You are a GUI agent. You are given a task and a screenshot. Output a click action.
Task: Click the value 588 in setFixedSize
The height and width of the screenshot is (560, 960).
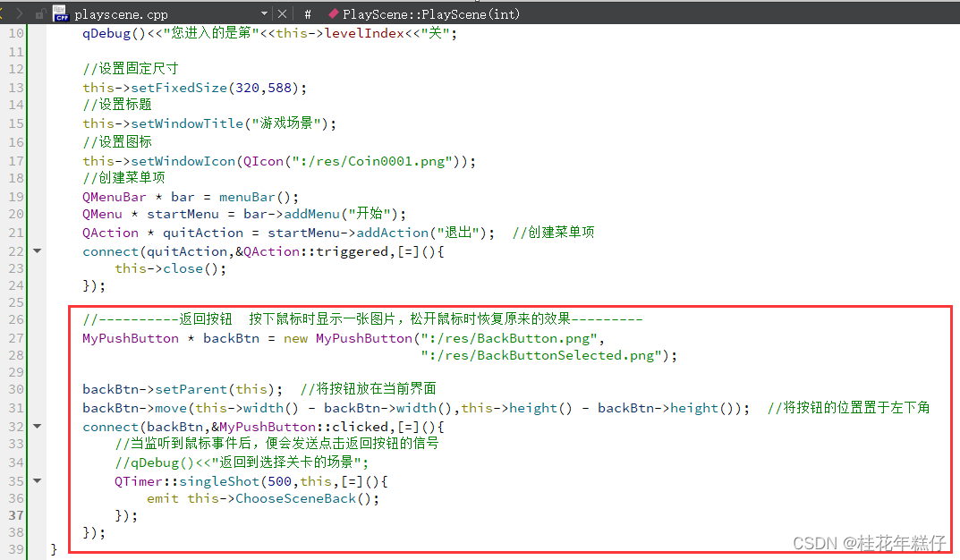click(279, 88)
